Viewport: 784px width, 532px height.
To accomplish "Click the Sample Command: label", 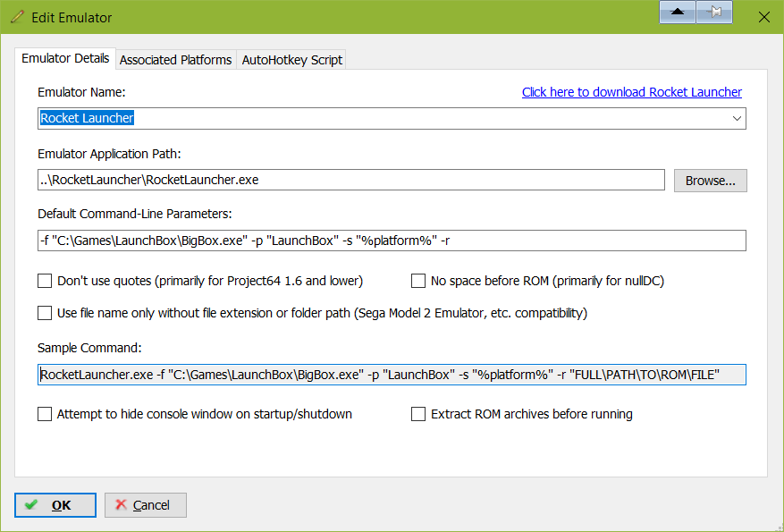I will pyautogui.click(x=89, y=348).
